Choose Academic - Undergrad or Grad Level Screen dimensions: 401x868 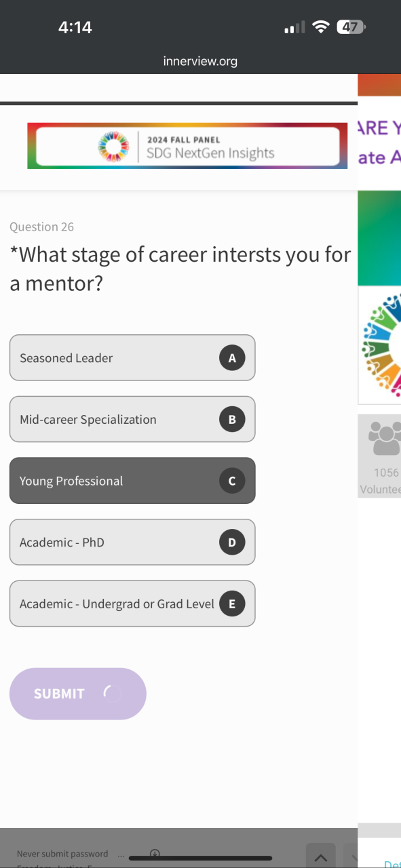click(132, 604)
